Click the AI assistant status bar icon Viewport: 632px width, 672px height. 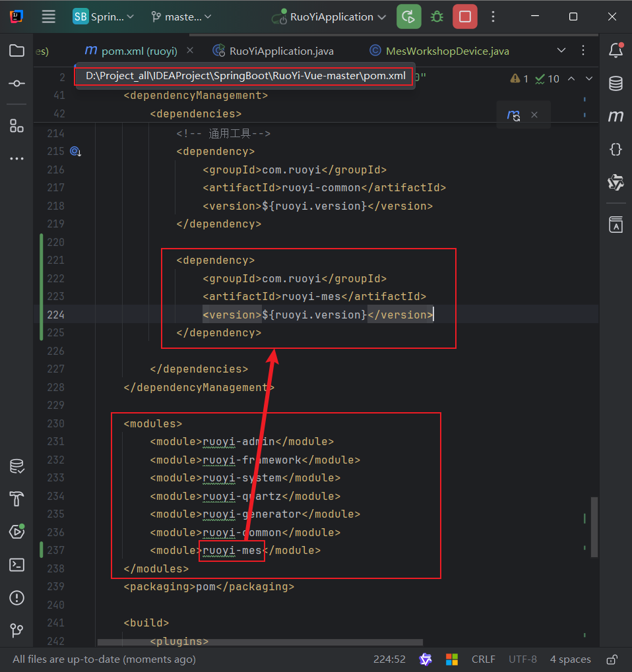[426, 659]
